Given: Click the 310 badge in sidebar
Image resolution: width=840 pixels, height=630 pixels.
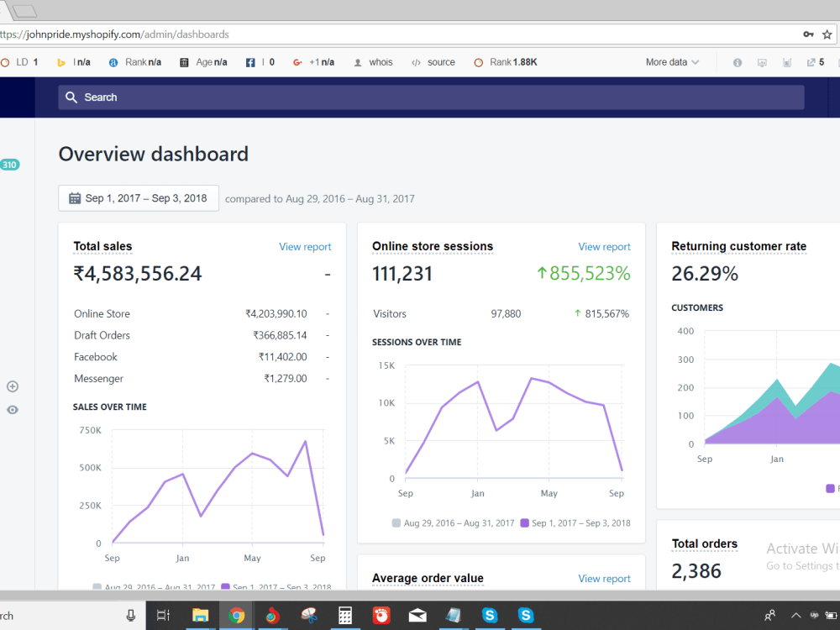Looking at the screenshot, I should [x=9, y=165].
